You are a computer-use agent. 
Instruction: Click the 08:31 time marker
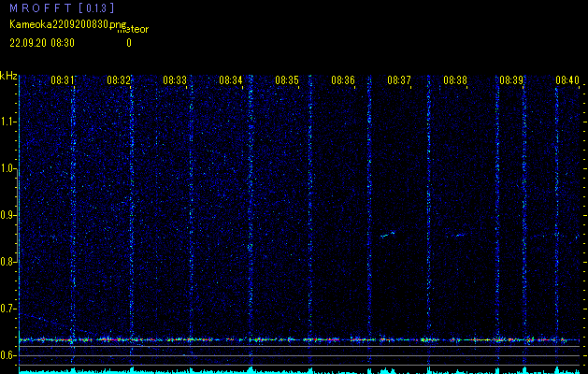[63, 79]
